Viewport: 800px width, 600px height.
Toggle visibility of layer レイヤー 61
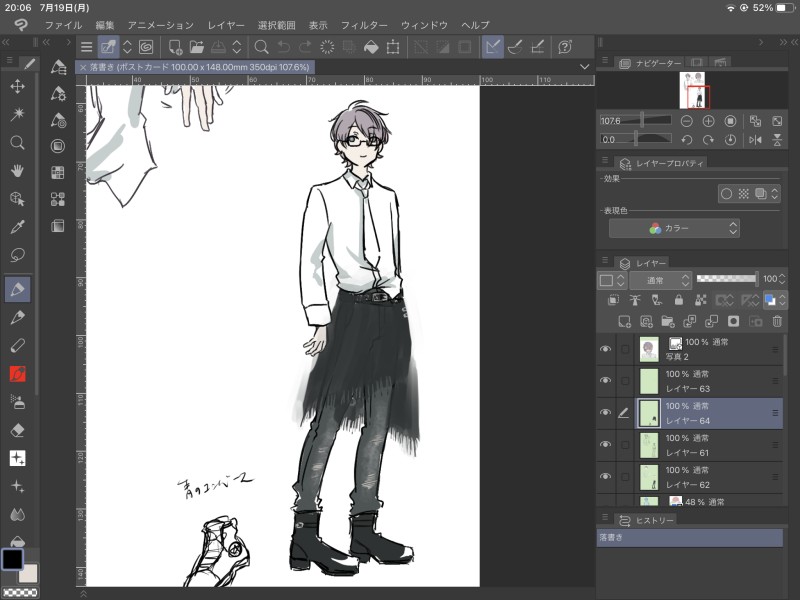[x=605, y=445]
